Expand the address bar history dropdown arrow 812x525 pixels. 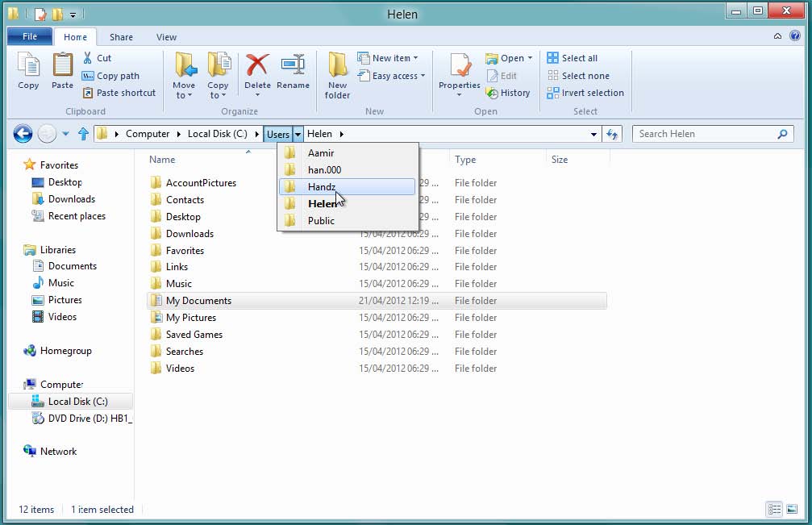[594, 135]
